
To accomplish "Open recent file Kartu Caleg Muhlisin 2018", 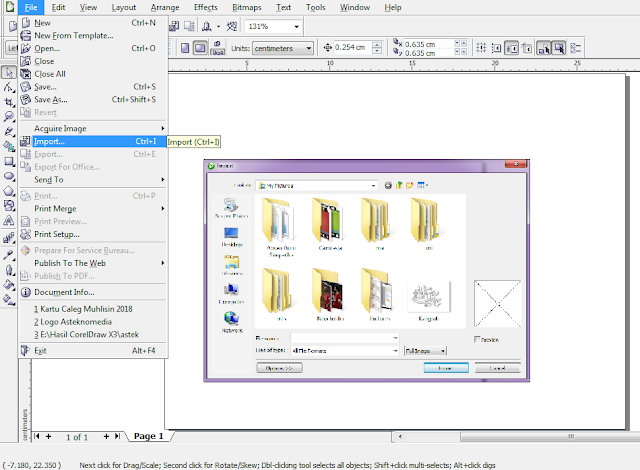I will (93, 309).
